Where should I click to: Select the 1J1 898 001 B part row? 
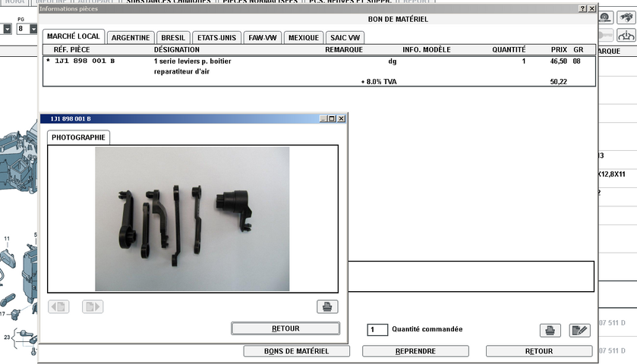tap(304, 61)
